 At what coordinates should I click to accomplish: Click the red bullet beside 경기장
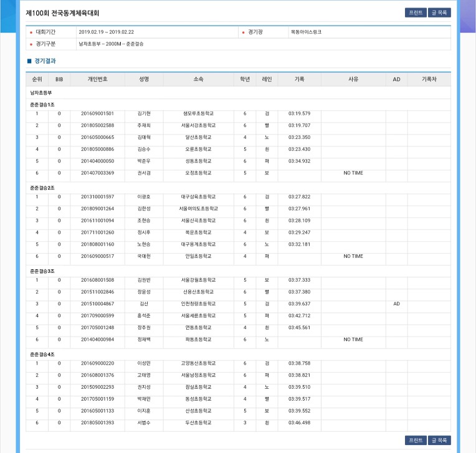tap(243, 32)
